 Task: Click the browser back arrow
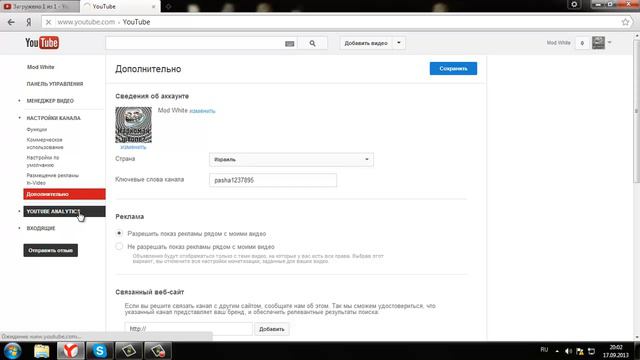(x=11, y=22)
